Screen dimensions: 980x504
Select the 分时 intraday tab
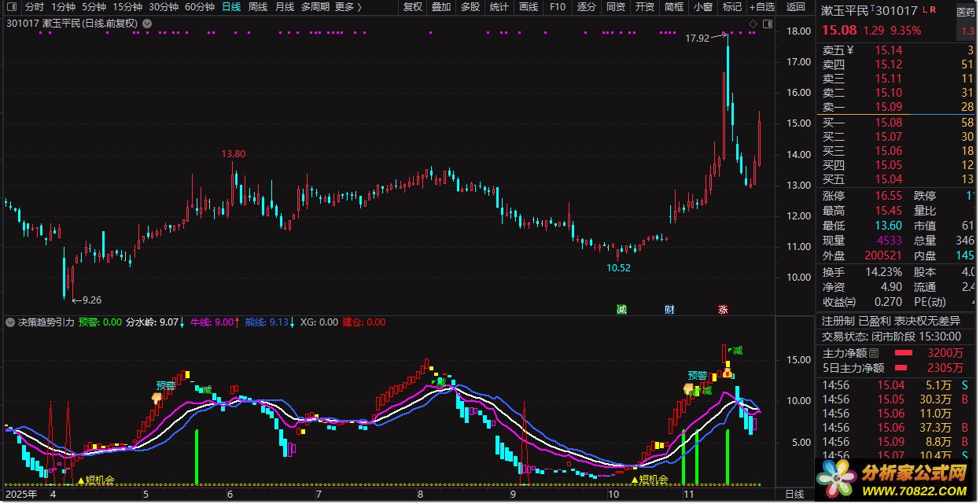pos(35,6)
